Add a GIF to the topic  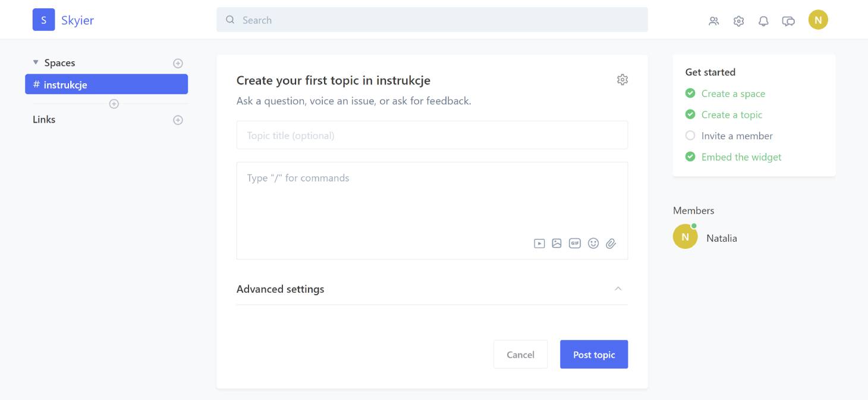coord(574,243)
